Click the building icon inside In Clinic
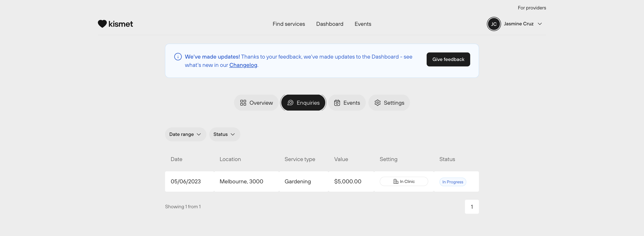The width and height of the screenshot is (644, 236). (x=396, y=181)
